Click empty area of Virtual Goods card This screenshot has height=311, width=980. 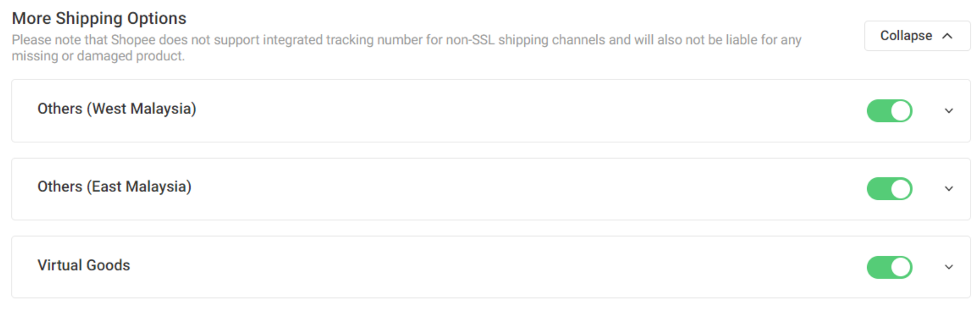pos(508,267)
